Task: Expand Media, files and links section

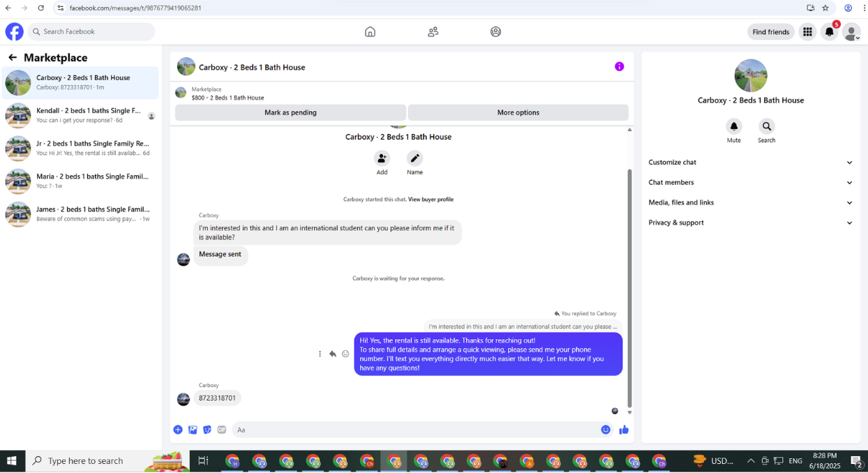Action: 751,203
